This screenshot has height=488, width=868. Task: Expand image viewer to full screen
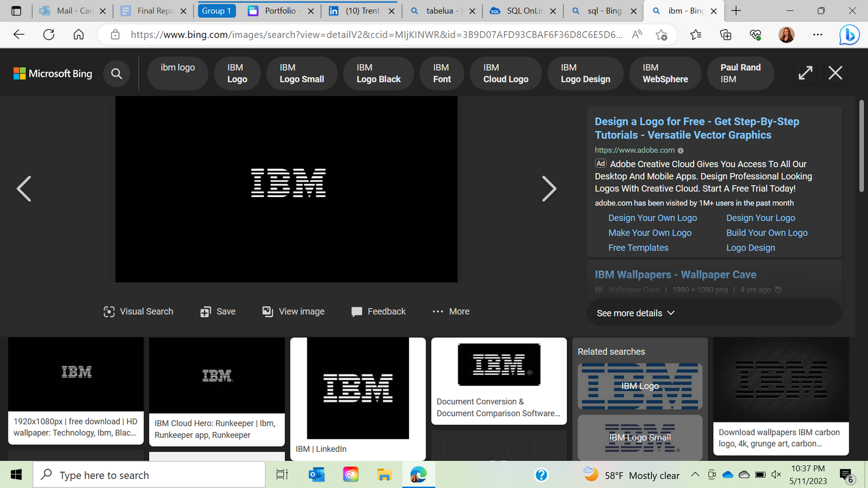[805, 73]
